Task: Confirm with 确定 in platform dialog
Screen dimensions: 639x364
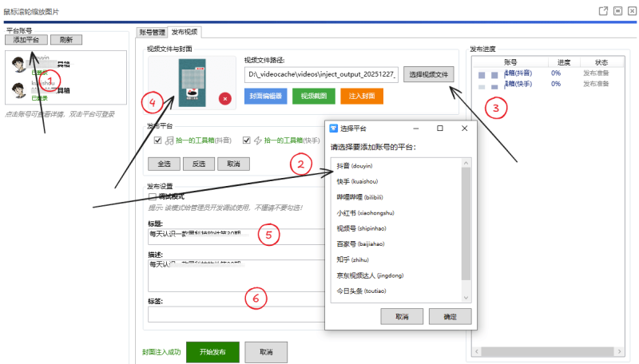Action: tap(450, 316)
